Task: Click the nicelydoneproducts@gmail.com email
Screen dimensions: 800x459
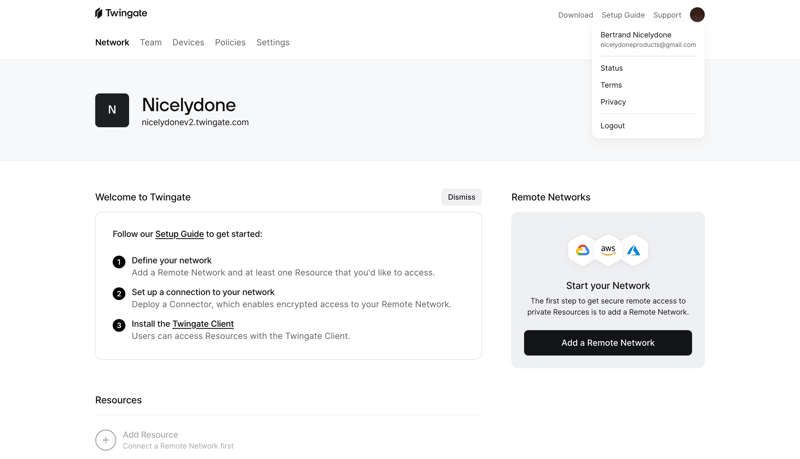Action: click(648, 45)
